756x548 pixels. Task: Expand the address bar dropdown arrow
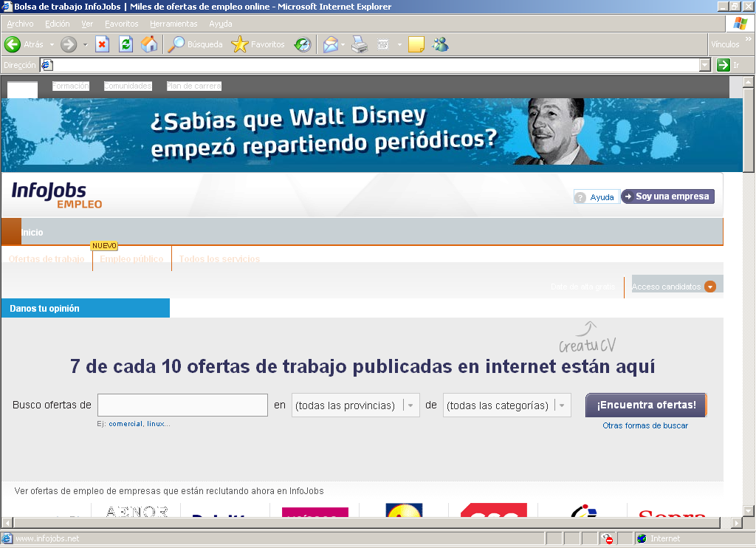704,65
